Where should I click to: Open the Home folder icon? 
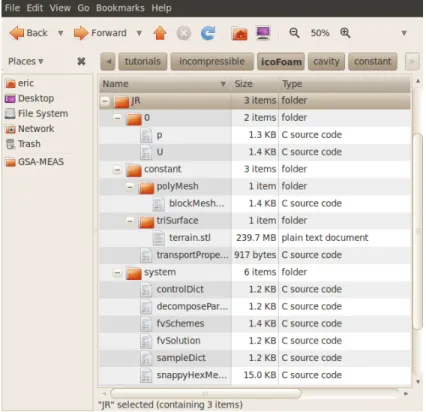click(240, 33)
